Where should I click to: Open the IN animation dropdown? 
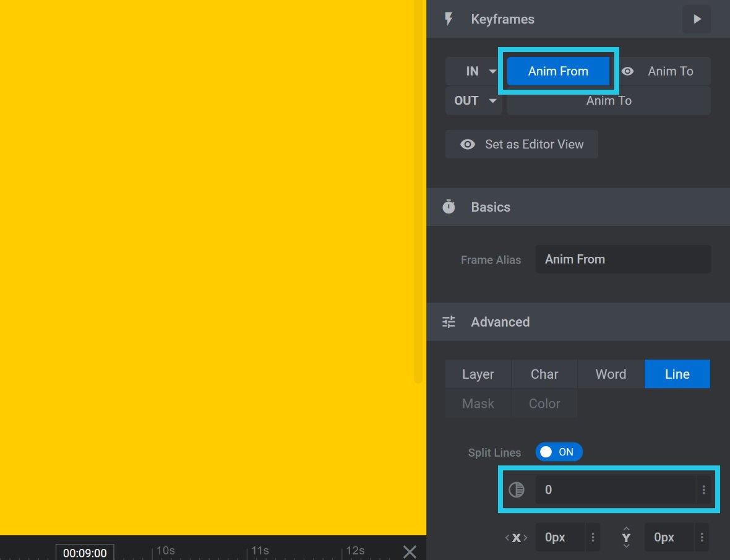(x=475, y=71)
